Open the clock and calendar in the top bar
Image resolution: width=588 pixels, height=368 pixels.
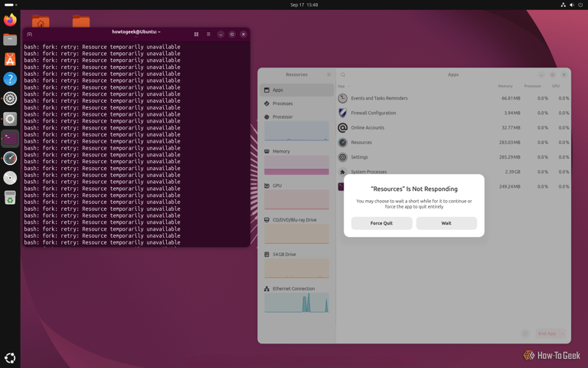pos(304,5)
